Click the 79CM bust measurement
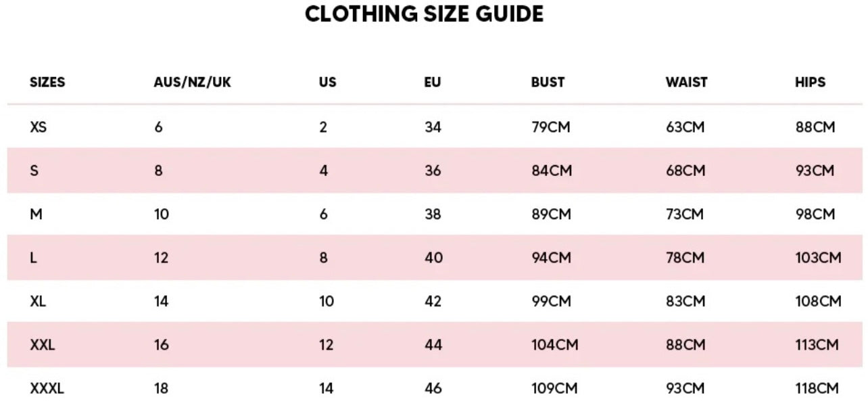The width and height of the screenshot is (868, 412). click(551, 127)
